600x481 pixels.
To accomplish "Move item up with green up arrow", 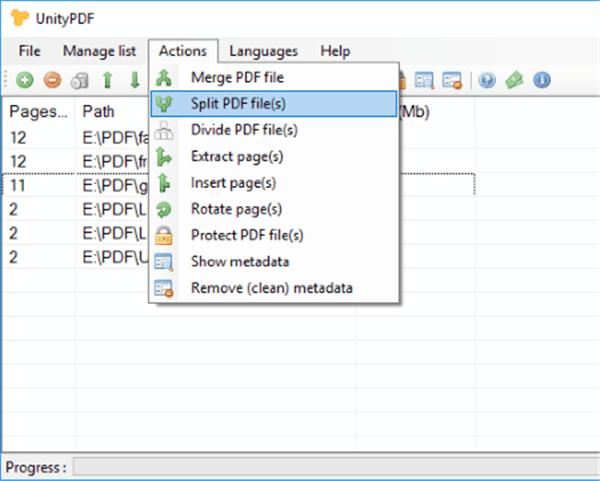I will (108, 80).
